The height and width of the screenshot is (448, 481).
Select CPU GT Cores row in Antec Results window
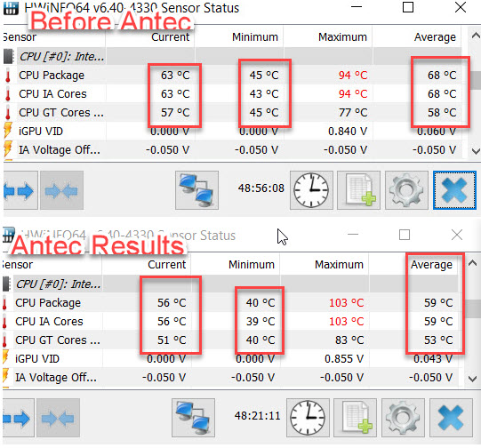pyautogui.click(x=230, y=340)
